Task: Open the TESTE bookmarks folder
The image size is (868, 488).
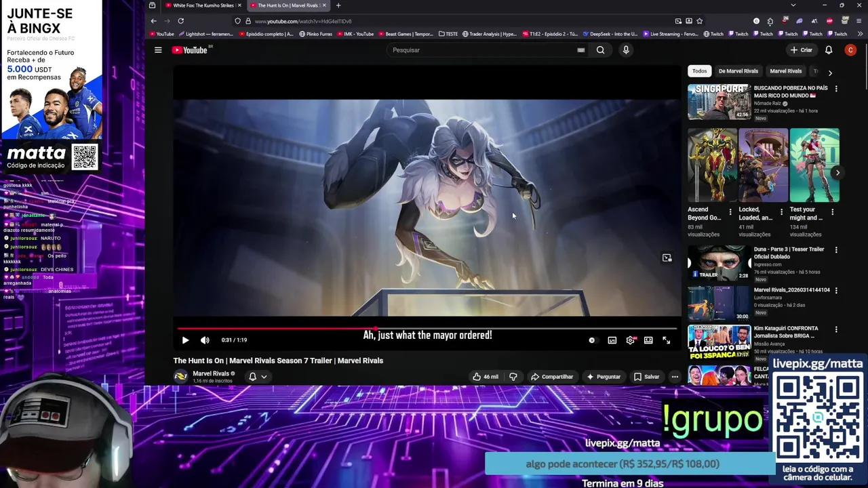Action: pyautogui.click(x=448, y=34)
